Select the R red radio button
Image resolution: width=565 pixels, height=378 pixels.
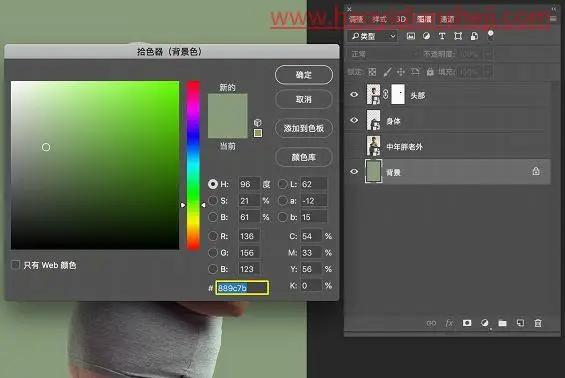213,236
